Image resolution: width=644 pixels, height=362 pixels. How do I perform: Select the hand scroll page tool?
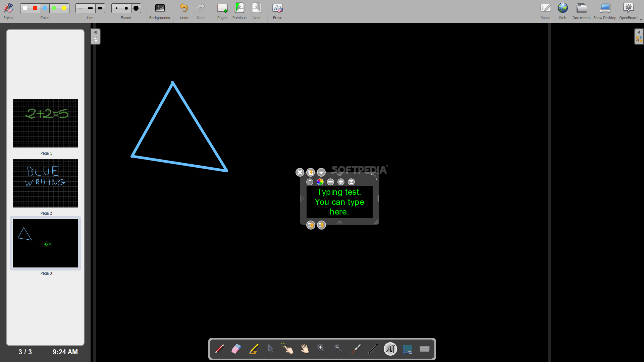pyautogui.click(x=305, y=349)
